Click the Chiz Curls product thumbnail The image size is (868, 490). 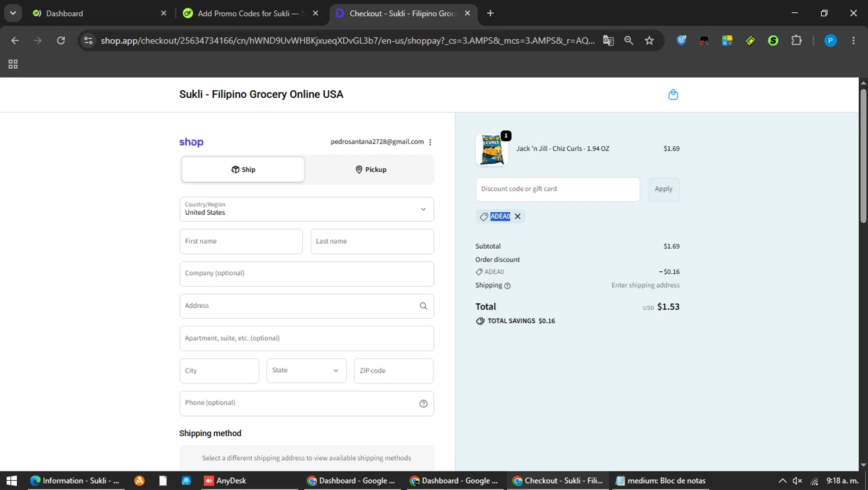pos(492,149)
